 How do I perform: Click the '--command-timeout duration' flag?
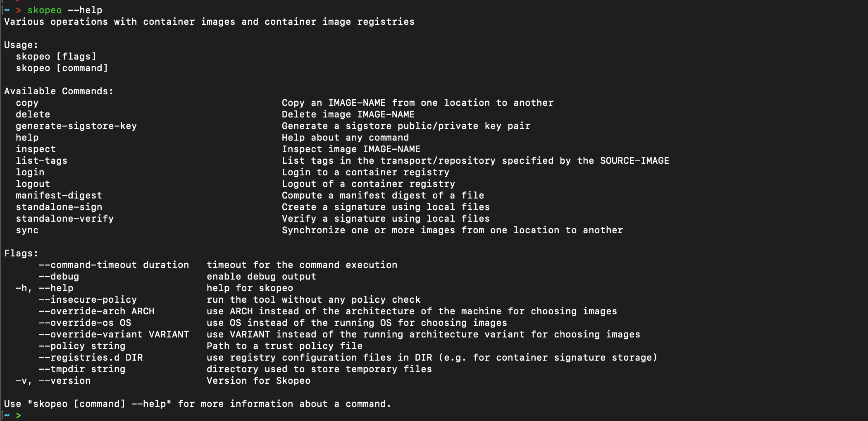click(x=114, y=265)
